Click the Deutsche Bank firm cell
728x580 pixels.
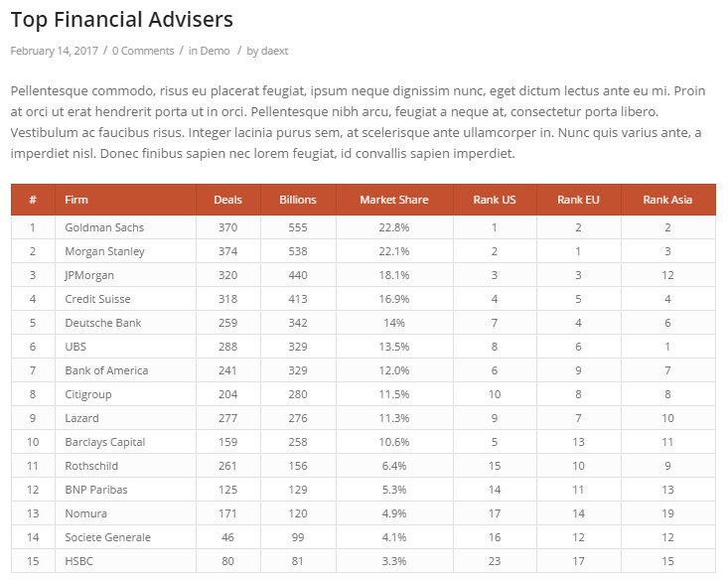coord(103,323)
